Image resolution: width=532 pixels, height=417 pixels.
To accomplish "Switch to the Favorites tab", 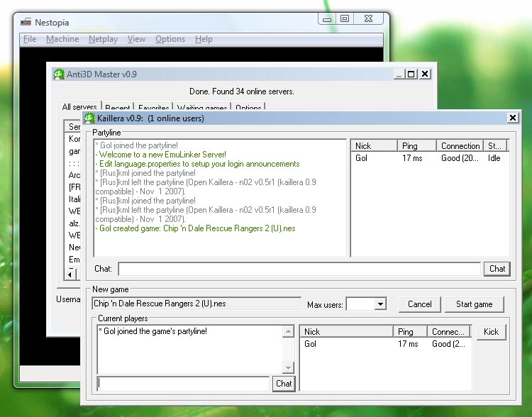I will pyautogui.click(x=154, y=107).
